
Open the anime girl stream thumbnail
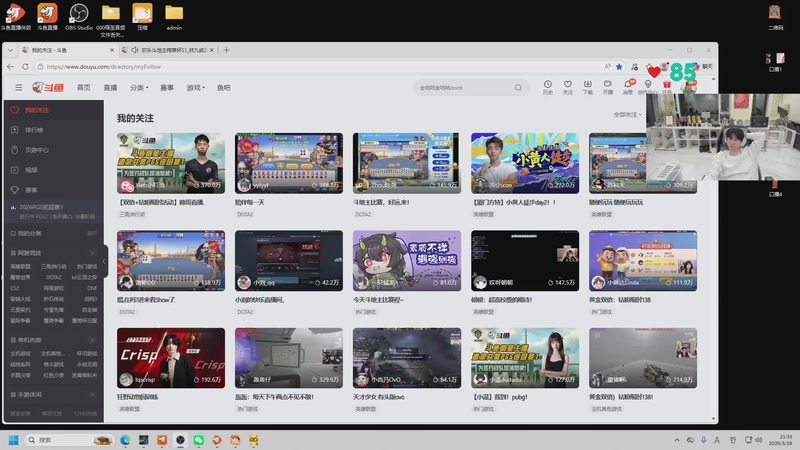point(407,261)
